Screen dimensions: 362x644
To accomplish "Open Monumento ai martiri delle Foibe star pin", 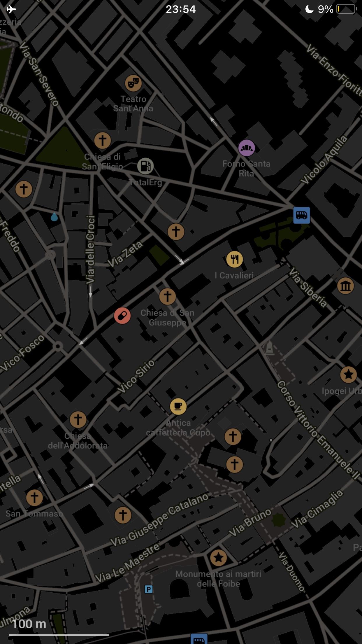I will (x=218, y=558).
